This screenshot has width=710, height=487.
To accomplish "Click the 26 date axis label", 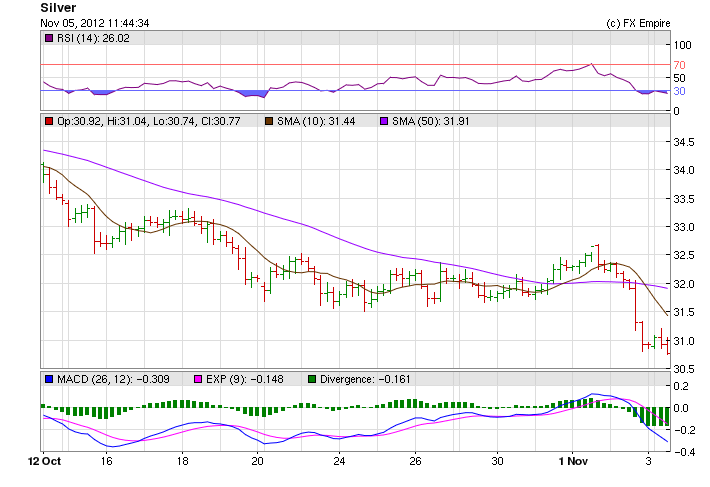I will click(415, 461).
